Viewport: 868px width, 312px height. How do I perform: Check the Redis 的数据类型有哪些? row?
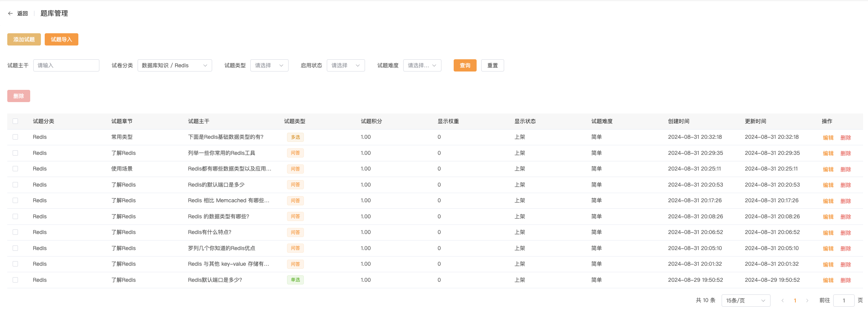(x=15, y=216)
